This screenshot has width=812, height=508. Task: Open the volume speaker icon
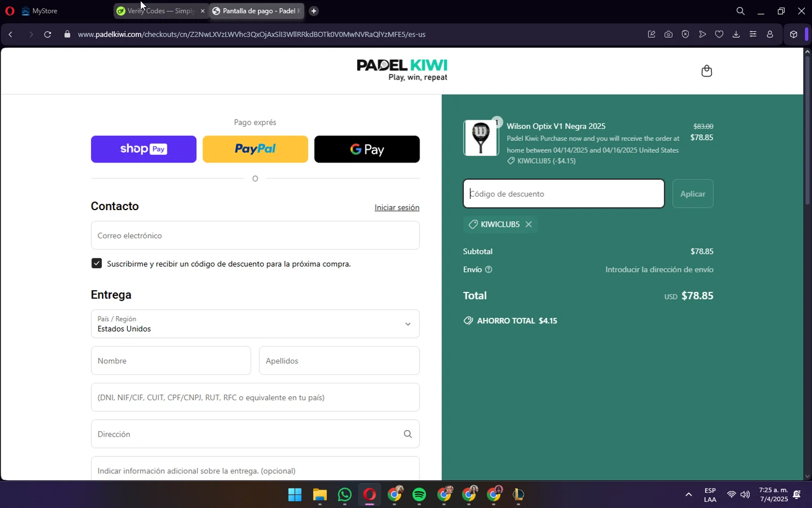[x=745, y=494]
